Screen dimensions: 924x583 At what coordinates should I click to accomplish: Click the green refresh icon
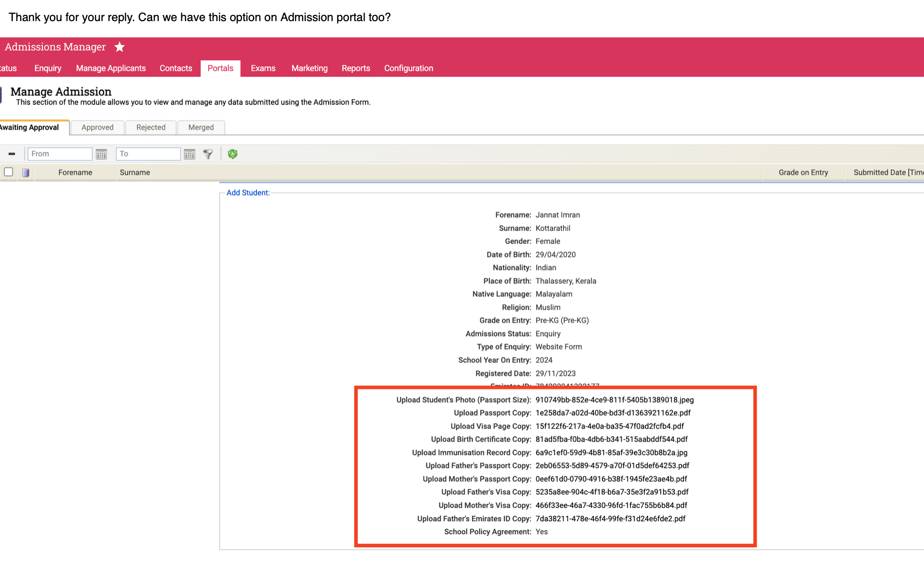[x=233, y=154]
